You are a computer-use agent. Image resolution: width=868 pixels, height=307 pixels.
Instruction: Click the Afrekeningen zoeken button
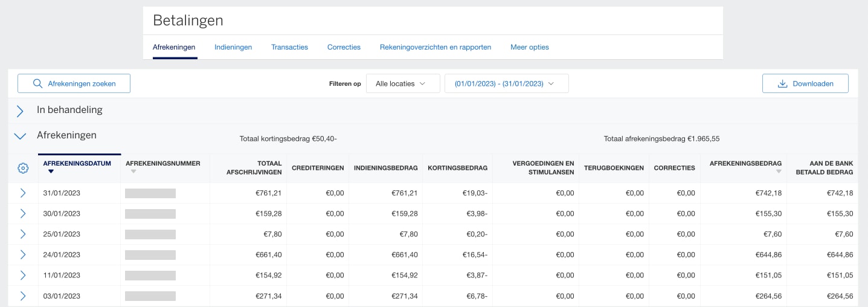pyautogui.click(x=74, y=83)
